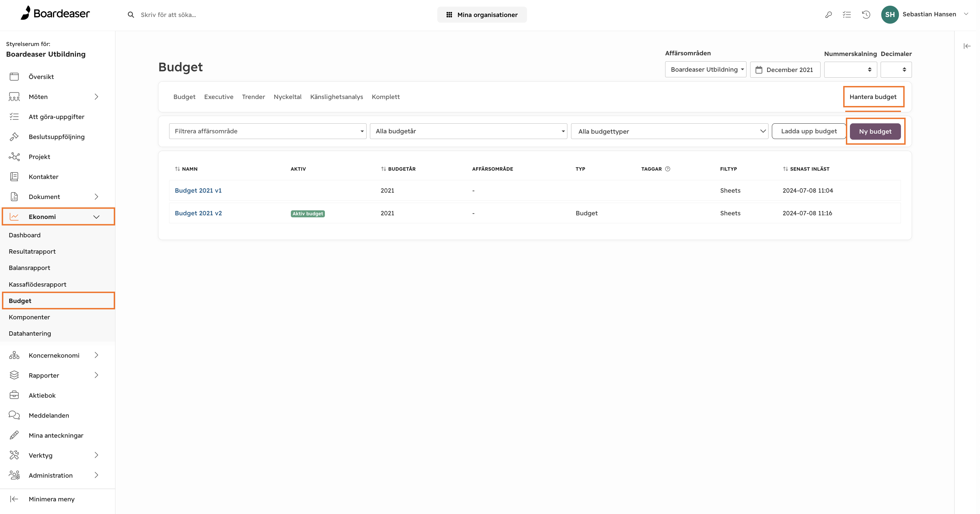Click the Minimera meny arrow icon
980x514 pixels.
14,499
